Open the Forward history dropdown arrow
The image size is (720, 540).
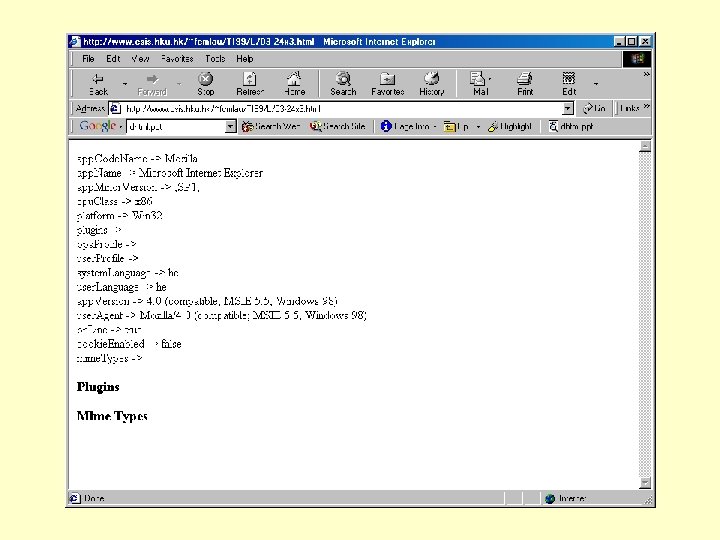point(179,84)
